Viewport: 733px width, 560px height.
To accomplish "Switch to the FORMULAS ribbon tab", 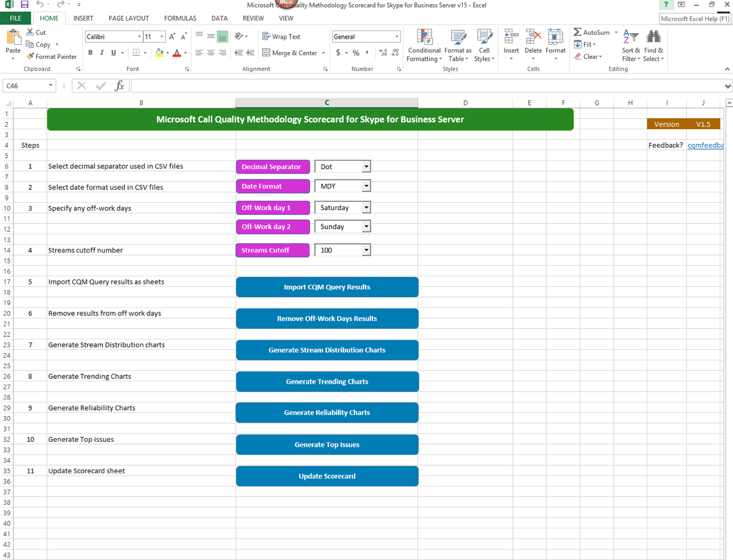I will pos(180,18).
